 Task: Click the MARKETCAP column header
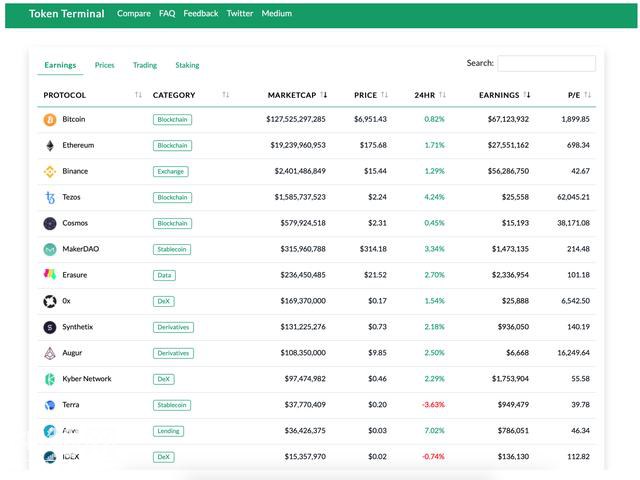[x=292, y=95]
